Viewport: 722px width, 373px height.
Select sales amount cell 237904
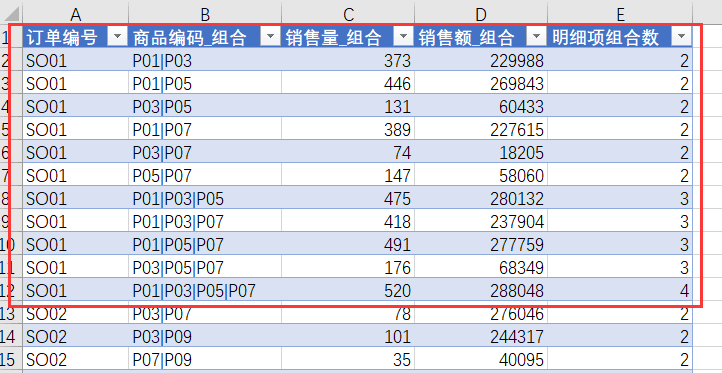pyautogui.click(x=481, y=221)
